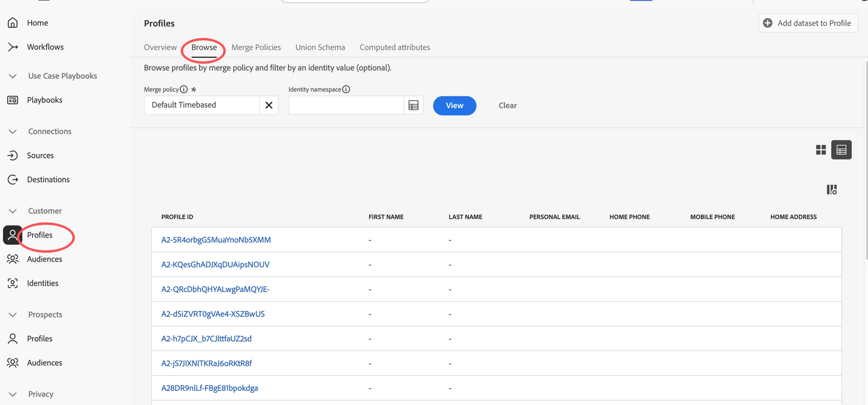This screenshot has height=405, width=868.
Task: Collapse the Customer section
Action: pos(13,211)
